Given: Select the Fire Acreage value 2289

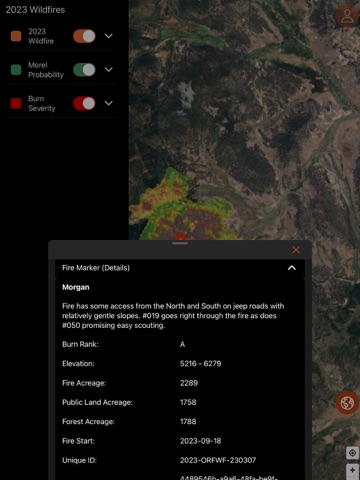Looking at the screenshot, I should [189, 383].
